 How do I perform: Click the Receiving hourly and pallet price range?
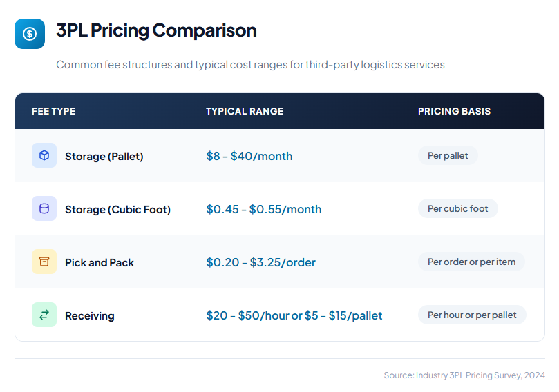[x=294, y=315]
